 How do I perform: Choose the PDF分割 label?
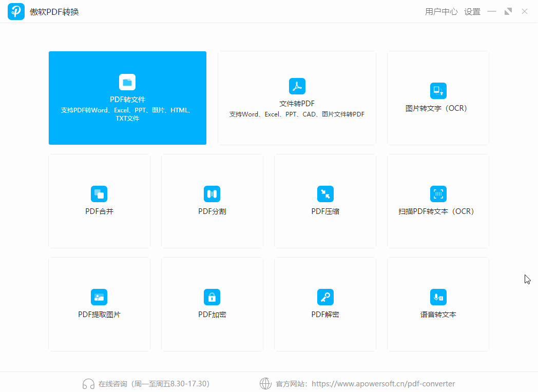[x=212, y=211]
